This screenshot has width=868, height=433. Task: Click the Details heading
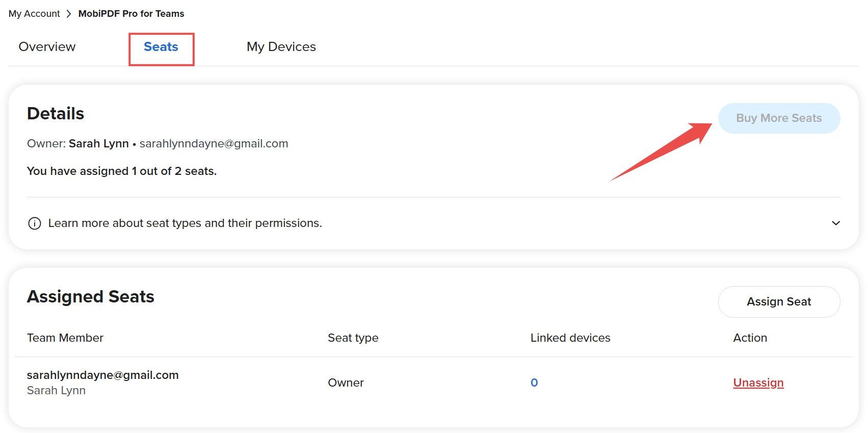point(56,113)
